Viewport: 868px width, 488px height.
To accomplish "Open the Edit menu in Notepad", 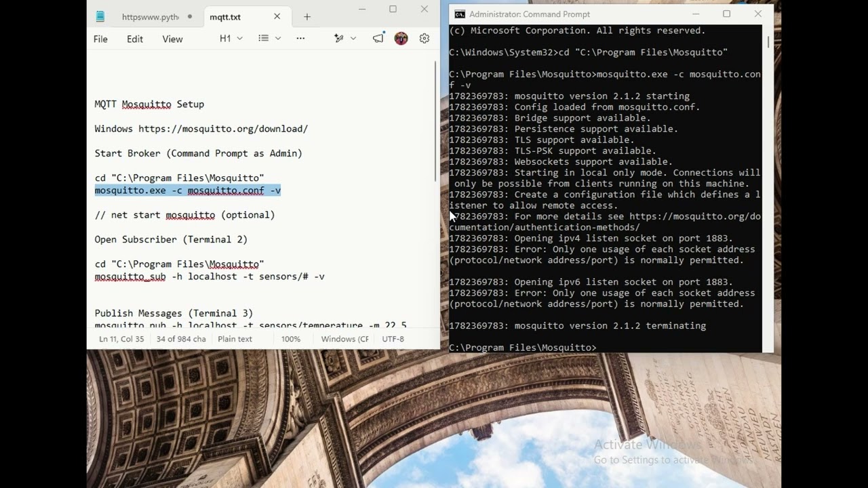I will click(135, 39).
